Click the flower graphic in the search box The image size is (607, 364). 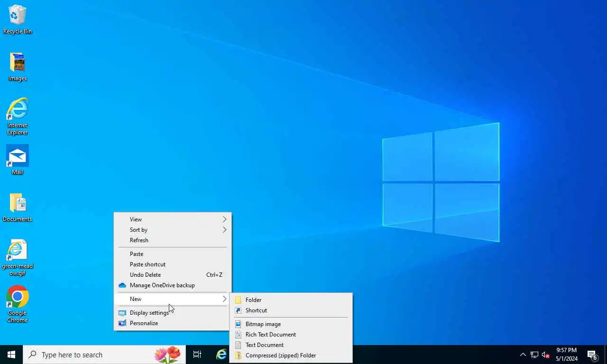point(167,355)
